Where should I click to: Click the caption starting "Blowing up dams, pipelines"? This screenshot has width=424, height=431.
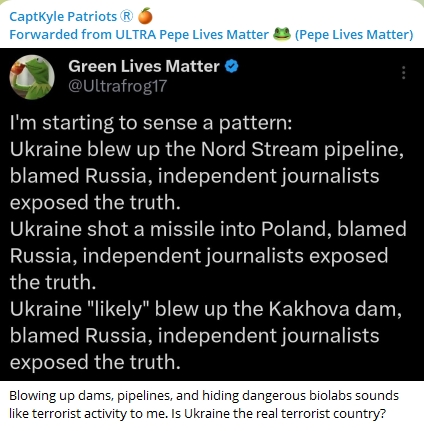click(204, 404)
